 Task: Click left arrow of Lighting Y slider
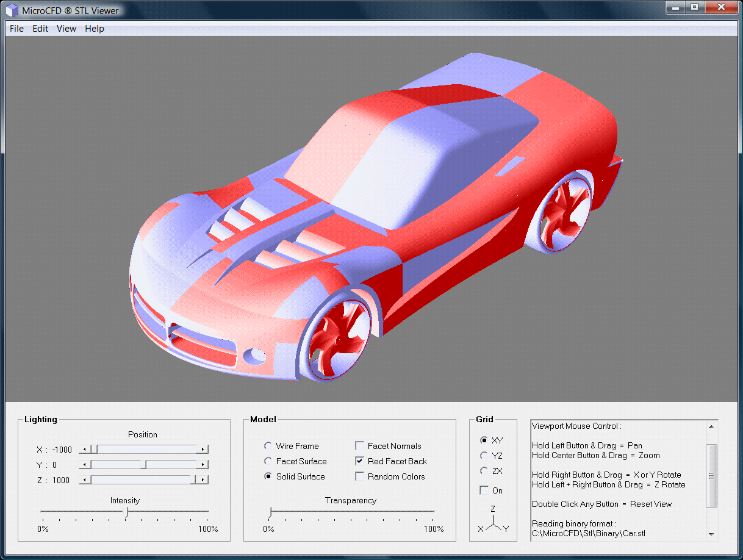[x=84, y=465]
